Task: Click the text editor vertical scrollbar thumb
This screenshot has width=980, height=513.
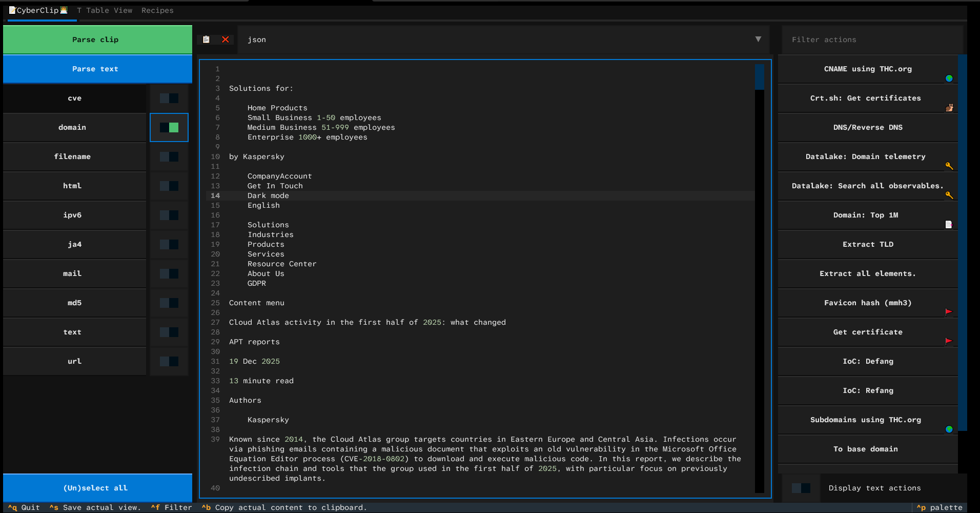Action: (759, 77)
